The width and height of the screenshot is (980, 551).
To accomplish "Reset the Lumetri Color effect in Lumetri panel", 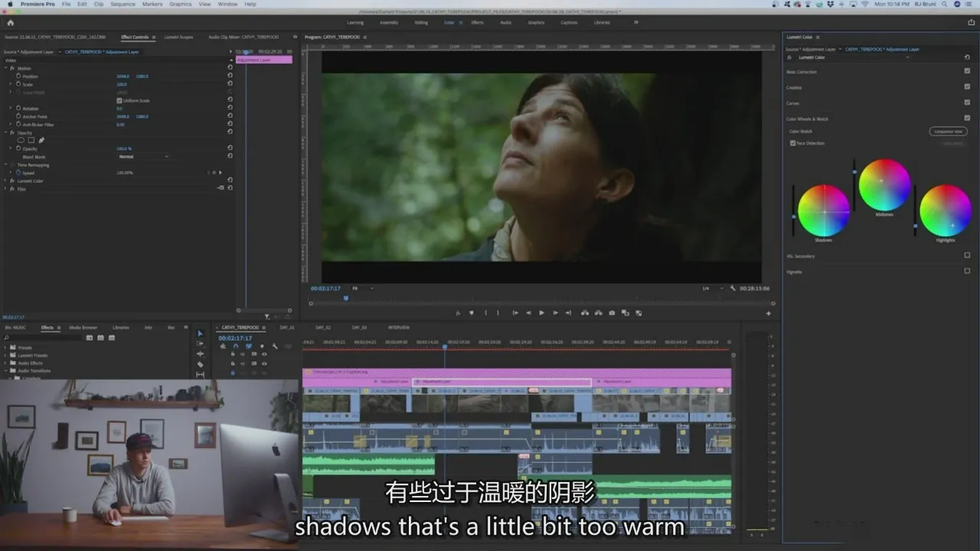I will pos(967,57).
